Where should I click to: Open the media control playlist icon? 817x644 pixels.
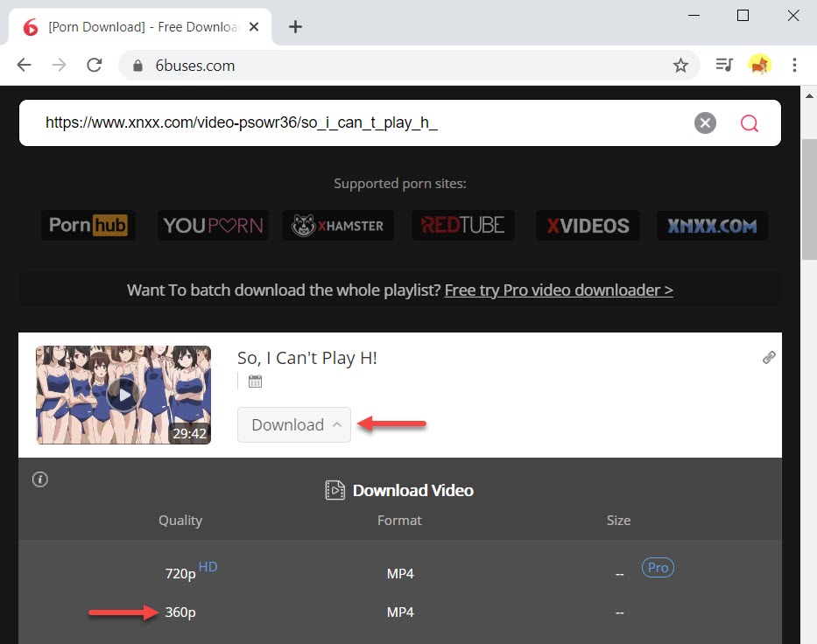coord(724,65)
